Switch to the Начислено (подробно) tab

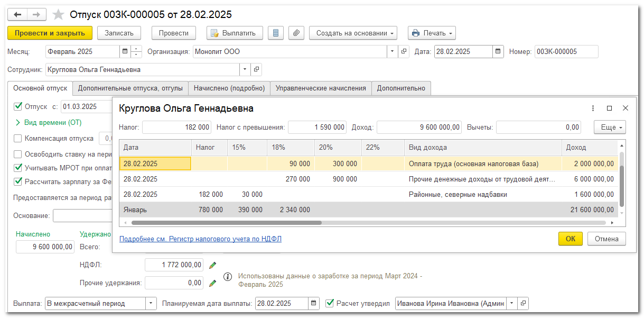[x=229, y=88]
